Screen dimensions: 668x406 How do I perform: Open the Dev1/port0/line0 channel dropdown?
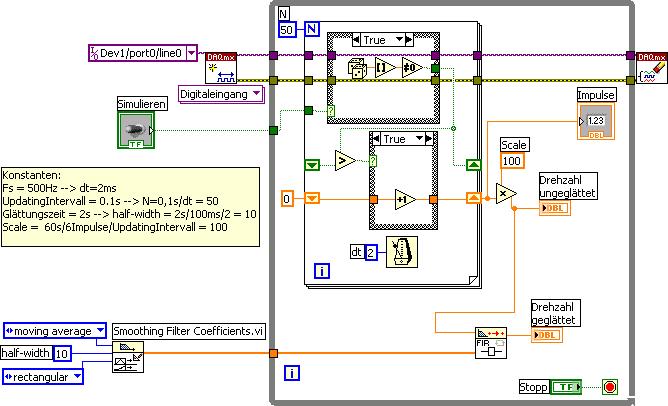point(192,53)
